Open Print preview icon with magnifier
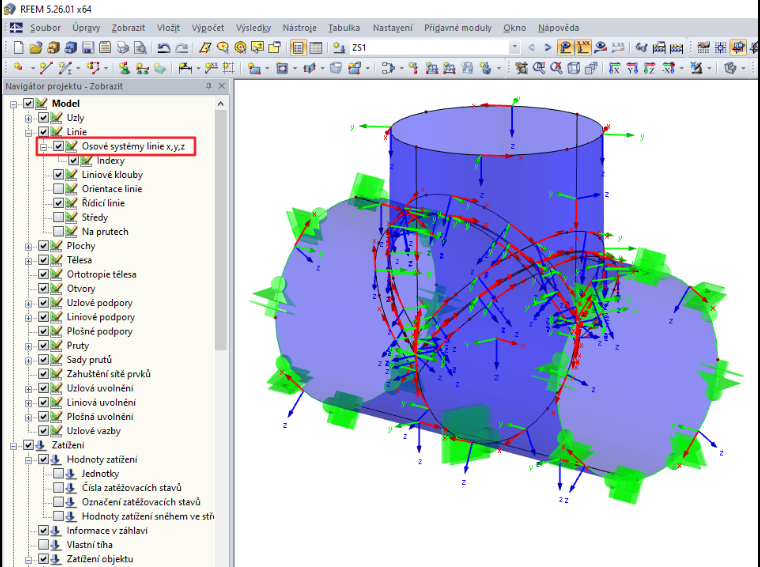 pos(140,47)
